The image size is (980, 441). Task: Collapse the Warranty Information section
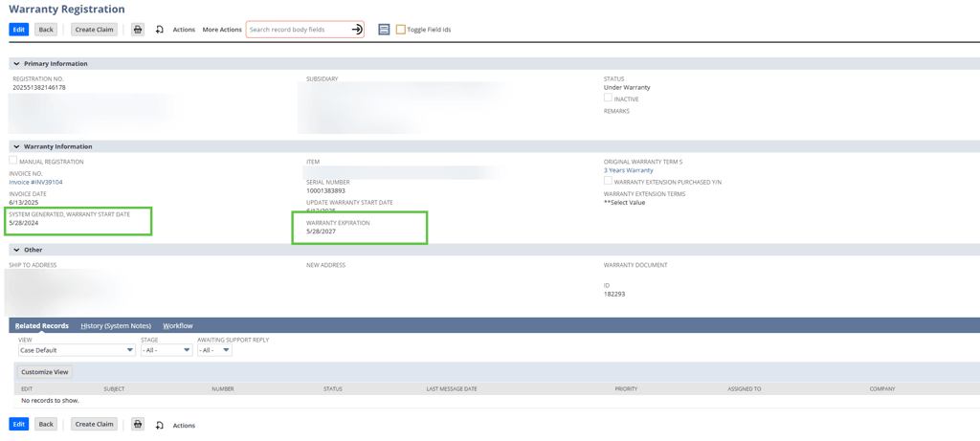pyautogui.click(x=16, y=146)
